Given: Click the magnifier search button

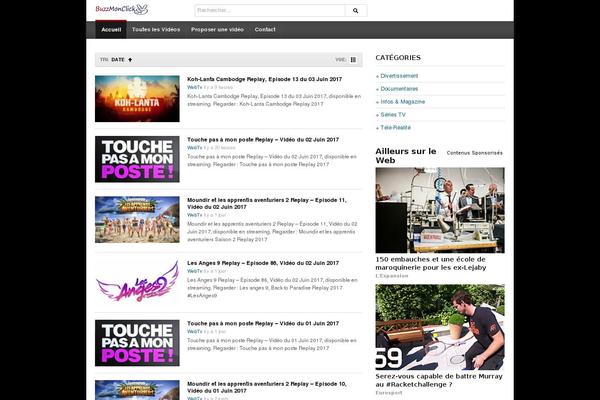Looking at the screenshot, I should 356,11.
